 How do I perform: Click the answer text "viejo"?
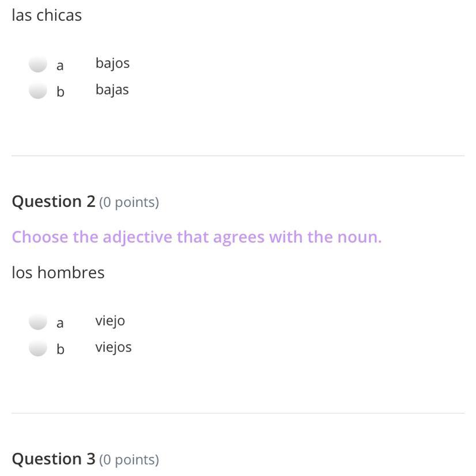pos(110,320)
